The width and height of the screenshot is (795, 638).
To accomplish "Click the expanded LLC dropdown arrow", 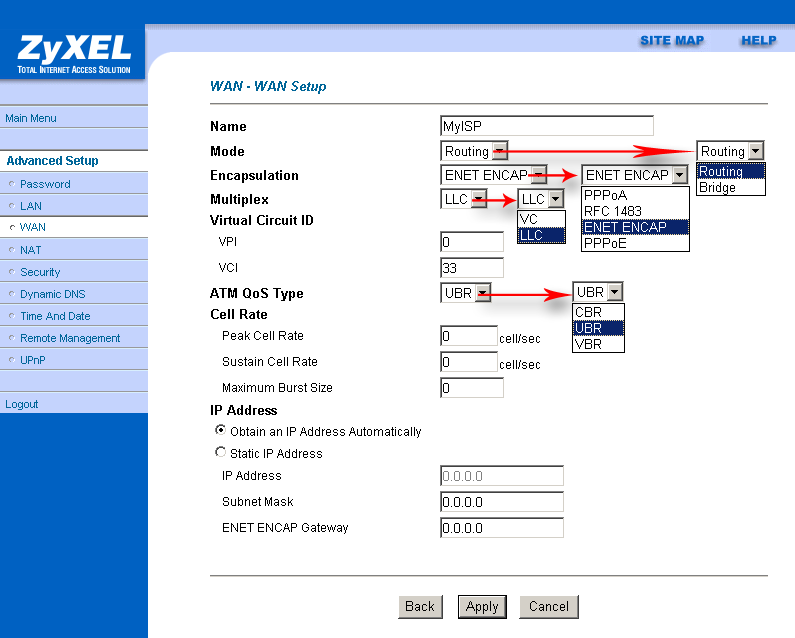I will click(x=556, y=198).
